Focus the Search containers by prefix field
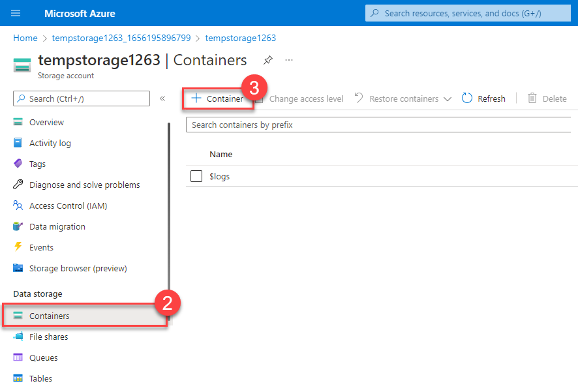The width and height of the screenshot is (578, 392). (x=378, y=125)
